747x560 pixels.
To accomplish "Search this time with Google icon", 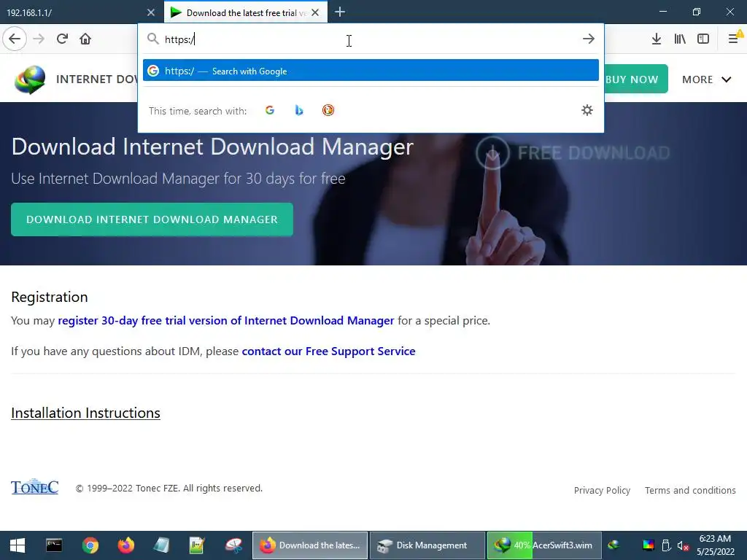I will point(270,111).
